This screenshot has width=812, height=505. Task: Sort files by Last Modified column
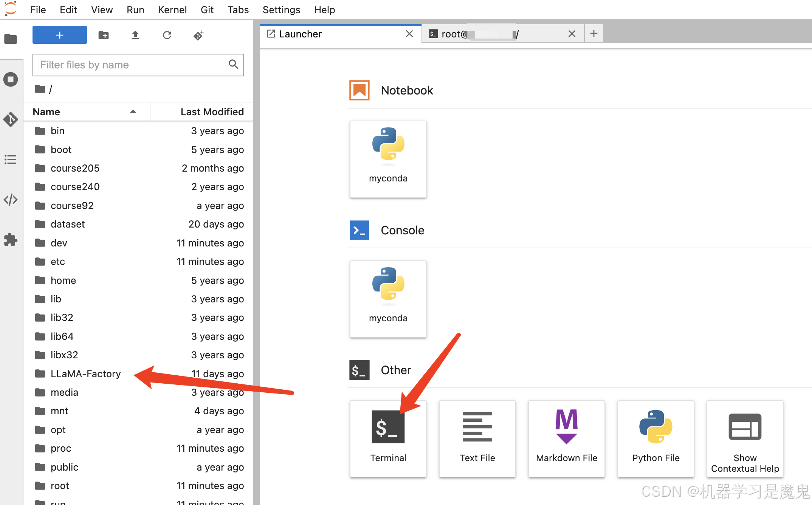pos(201,112)
